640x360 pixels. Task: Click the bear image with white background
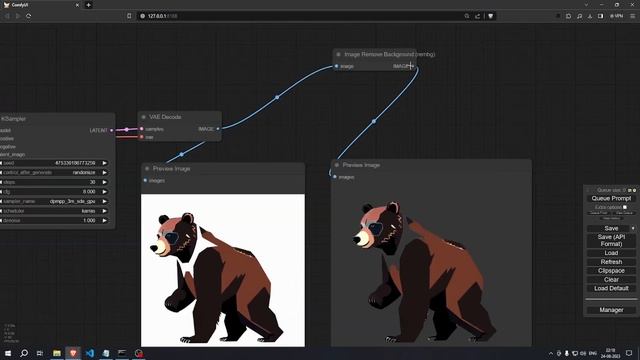pyautogui.click(x=223, y=270)
